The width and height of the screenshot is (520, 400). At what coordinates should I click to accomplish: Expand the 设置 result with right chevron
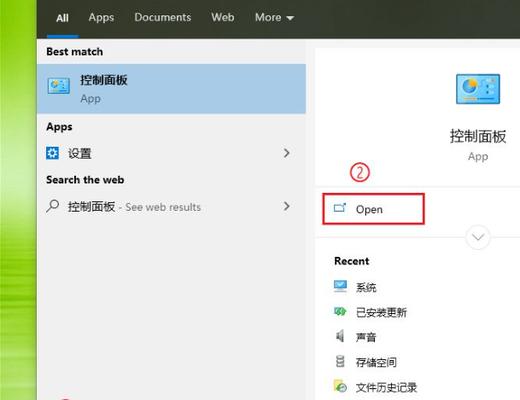click(x=286, y=153)
